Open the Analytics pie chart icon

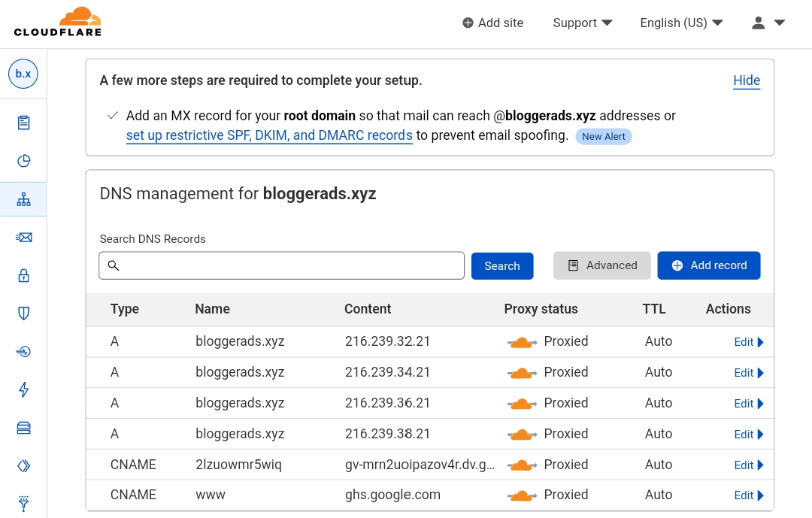pyautogui.click(x=24, y=161)
